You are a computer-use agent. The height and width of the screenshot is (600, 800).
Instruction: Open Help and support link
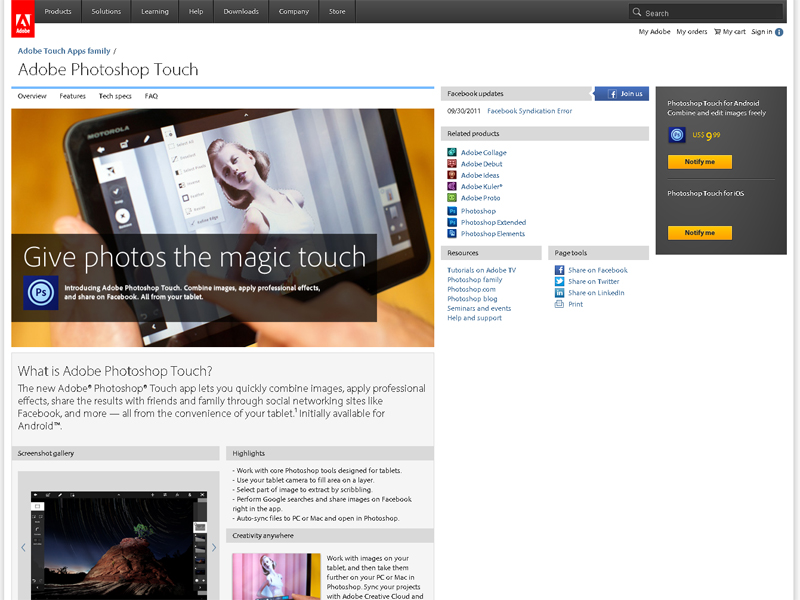[x=474, y=318]
